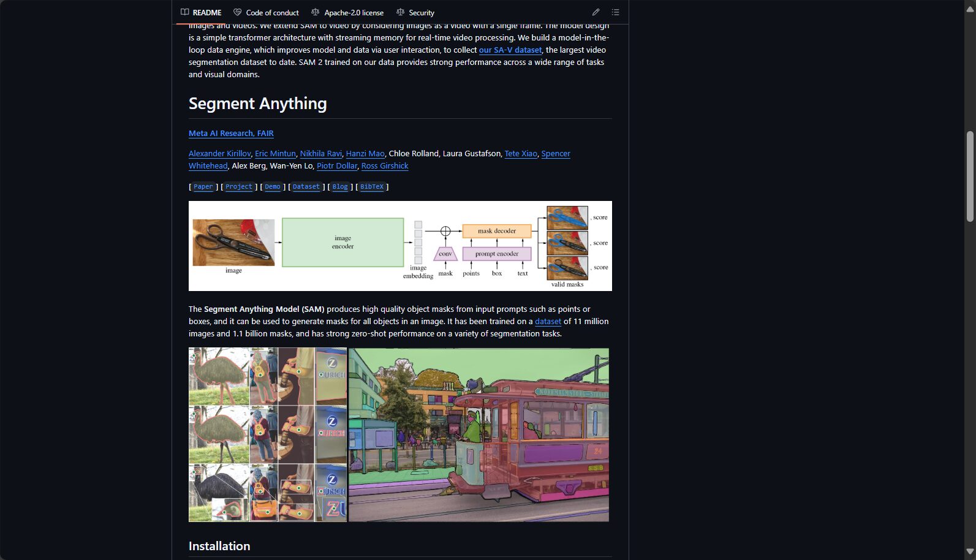The height and width of the screenshot is (560, 976).
Task: Click the author name Alex Berg
Action: click(249, 166)
